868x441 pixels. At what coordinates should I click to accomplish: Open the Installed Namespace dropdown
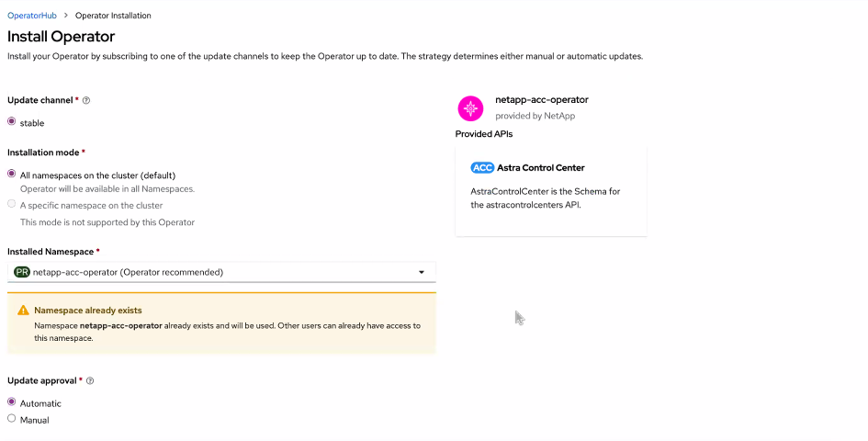click(x=220, y=272)
